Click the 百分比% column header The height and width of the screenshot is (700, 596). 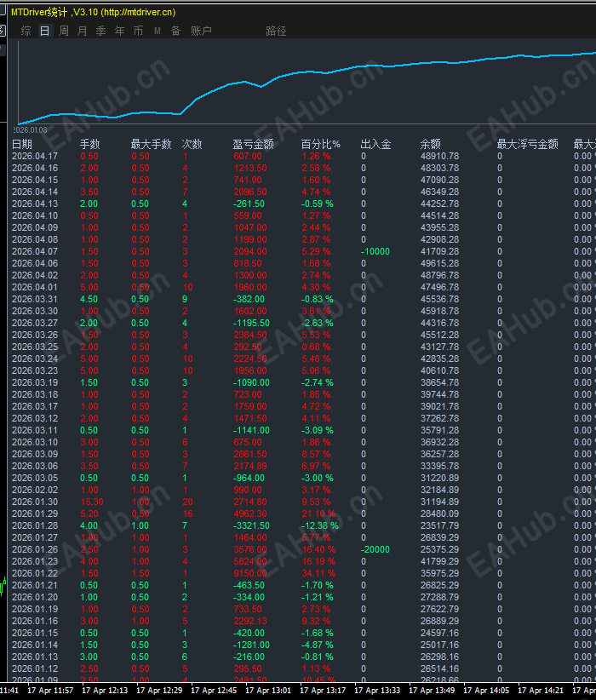click(x=320, y=144)
